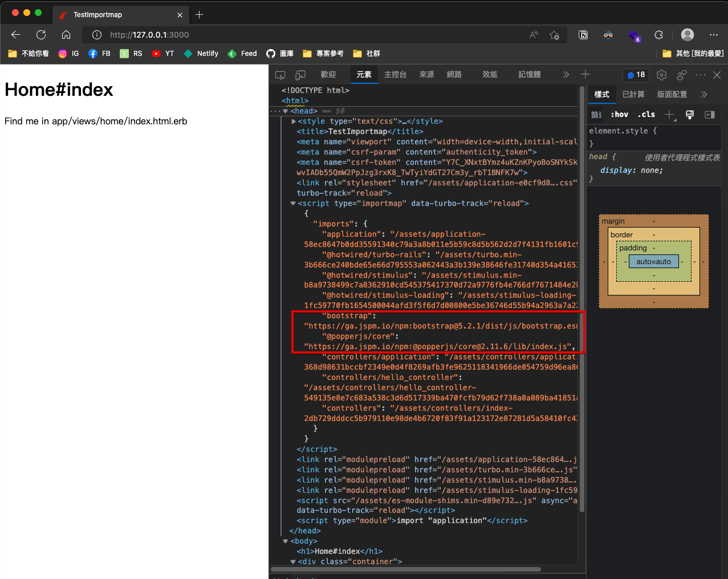Click the Elements panel vertical scrollbar
The image size is (728, 579).
(x=582, y=298)
